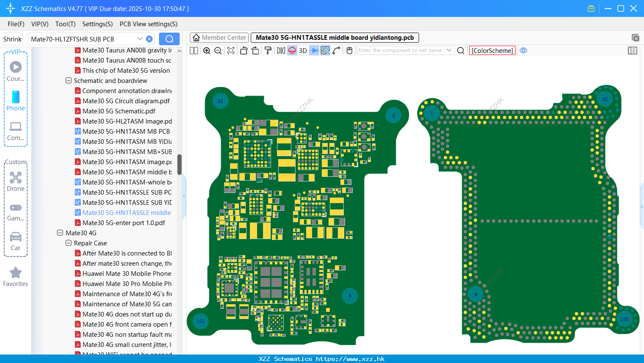Select the Computer category icon
Screen dimensions: 644x363
pos(16,131)
